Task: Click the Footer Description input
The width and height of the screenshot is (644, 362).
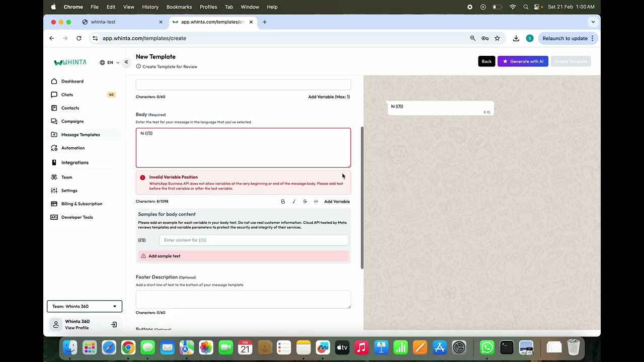Action: click(243, 299)
